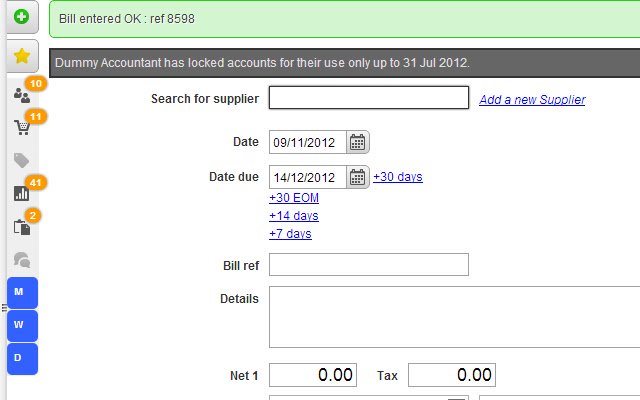The width and height of the screenshot is (640, 400).
Task: Click the sidebar grip handle
Action: 4,308
